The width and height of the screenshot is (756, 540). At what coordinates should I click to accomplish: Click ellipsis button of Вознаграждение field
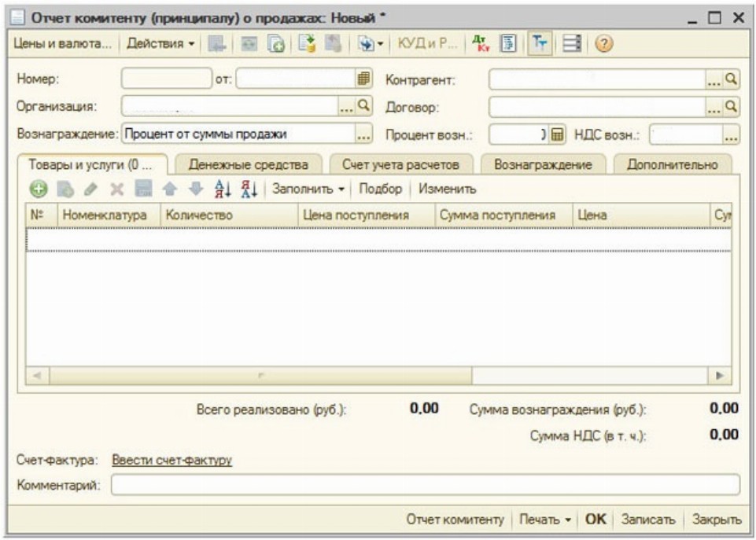(363, 134)
